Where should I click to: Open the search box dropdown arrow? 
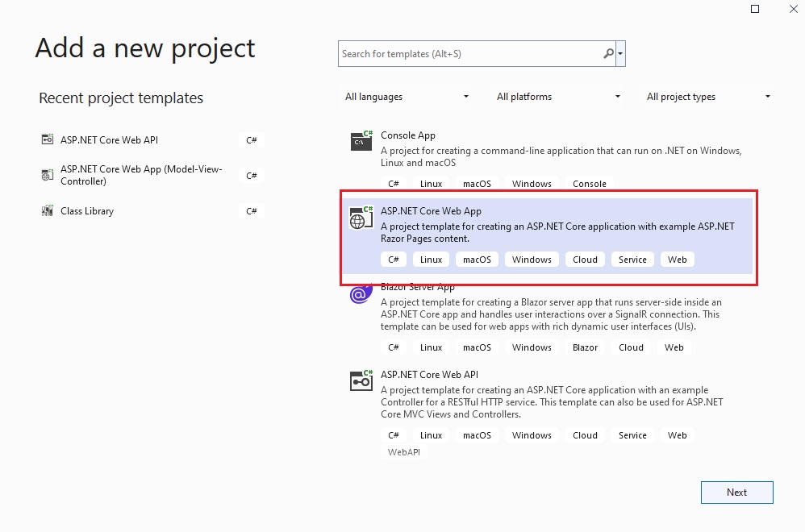click(x=620, y=53)
